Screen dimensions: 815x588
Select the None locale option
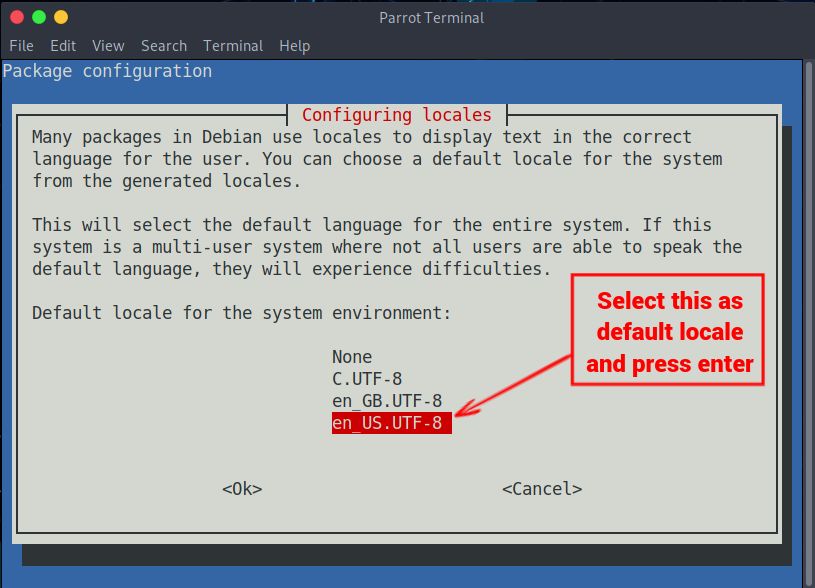352,357
